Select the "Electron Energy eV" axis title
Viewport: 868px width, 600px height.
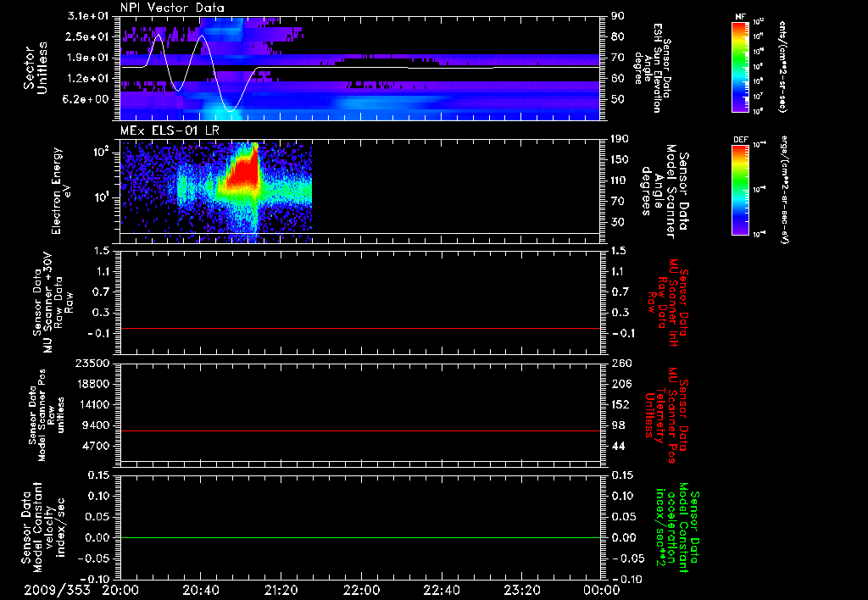pos(61,191)
